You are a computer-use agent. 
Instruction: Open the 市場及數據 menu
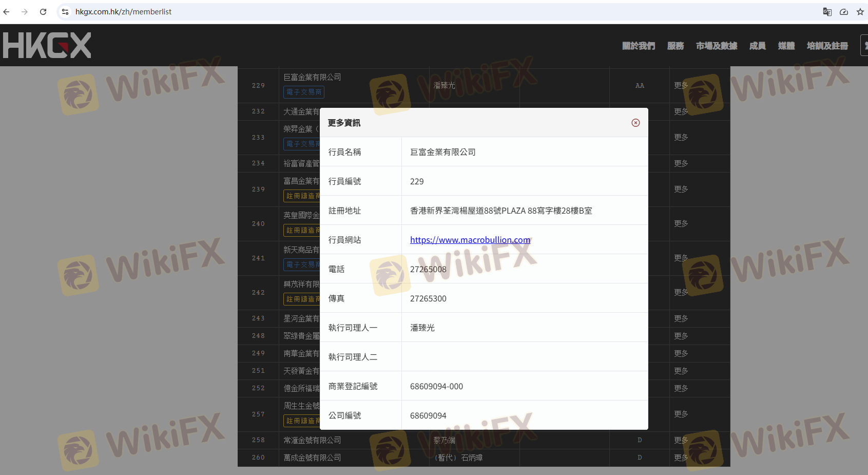click(717, 46)
